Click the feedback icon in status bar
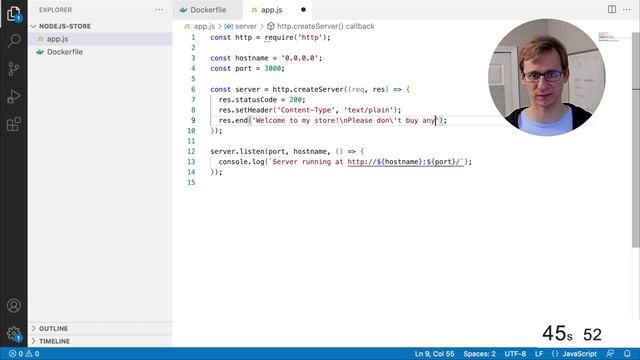640x360 pixels. [x=610, y=353]
